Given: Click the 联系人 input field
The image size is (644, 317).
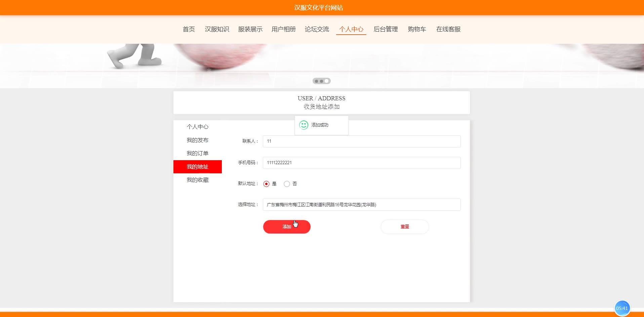Looking at the screenshot, I should click(x=362, y=141).
